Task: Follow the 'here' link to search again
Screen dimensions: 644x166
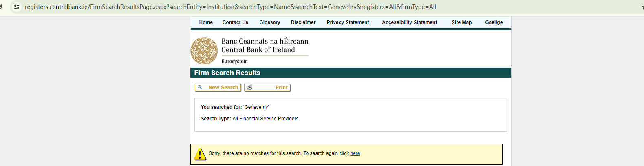Action: point(355,153)
